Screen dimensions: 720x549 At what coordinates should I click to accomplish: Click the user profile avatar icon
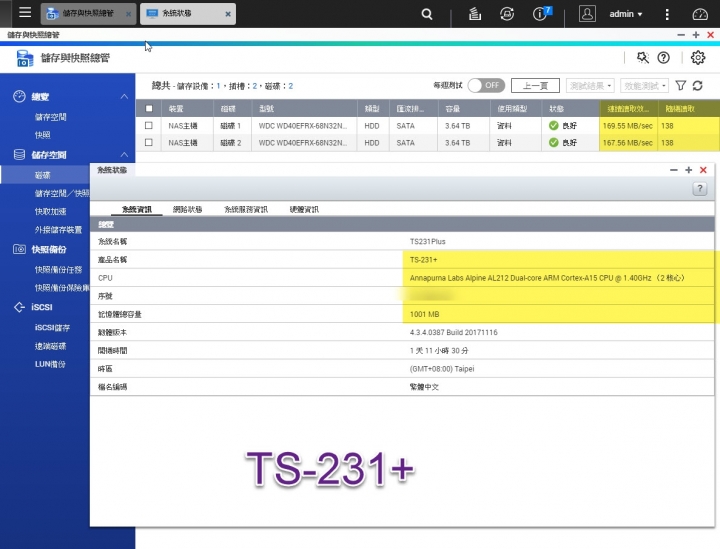click(x=587, y=14)
